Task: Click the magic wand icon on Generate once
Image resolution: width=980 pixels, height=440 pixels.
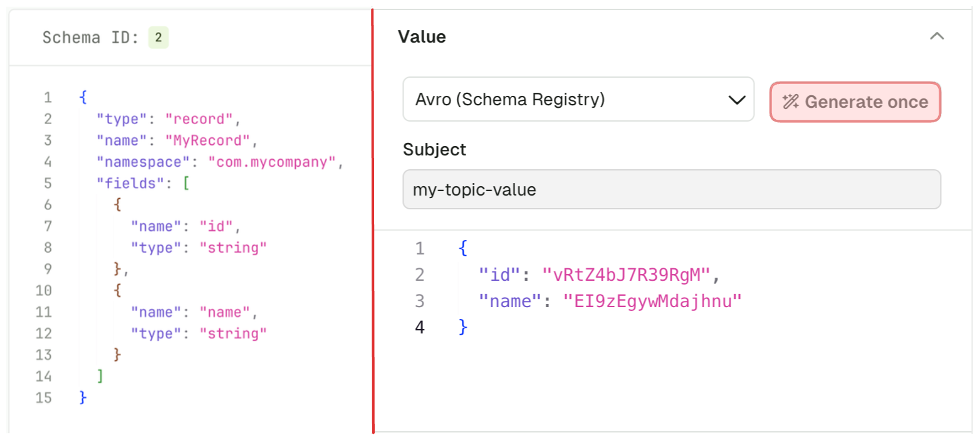Action: click(791, 102)
